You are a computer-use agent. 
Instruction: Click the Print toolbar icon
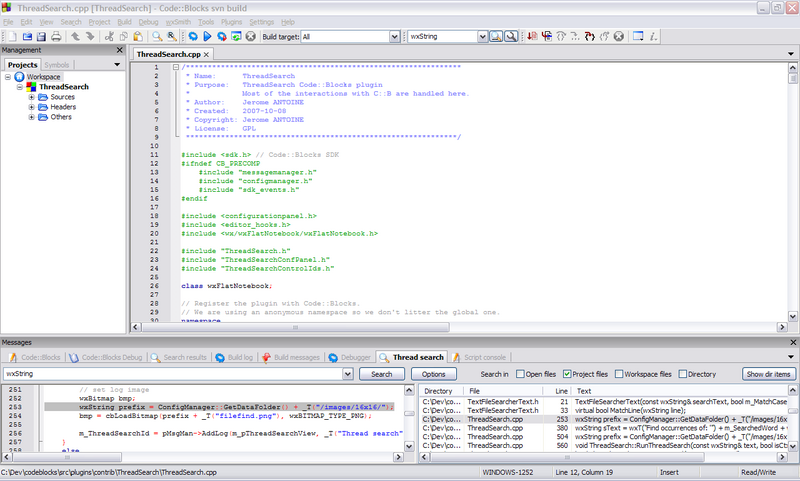pos(56,36)
